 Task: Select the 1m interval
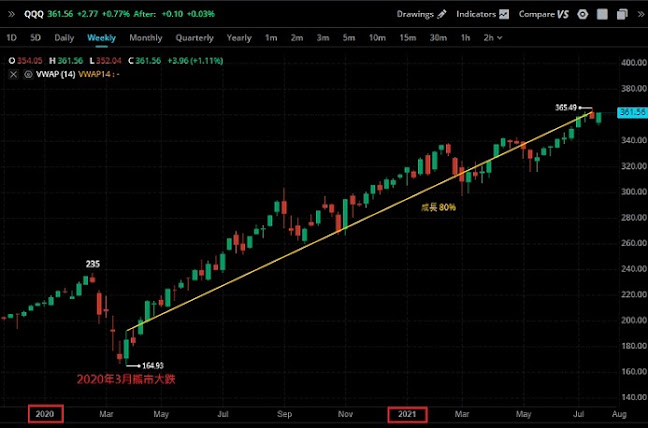[x=271, y=38]
